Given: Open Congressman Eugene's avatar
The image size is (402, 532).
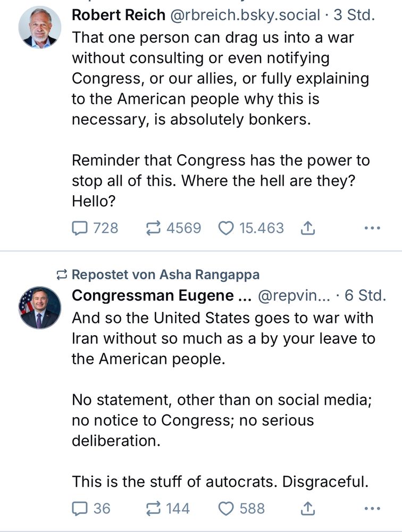Looking at the screenshot, I should pyautogui.click(x=40, y=308).
